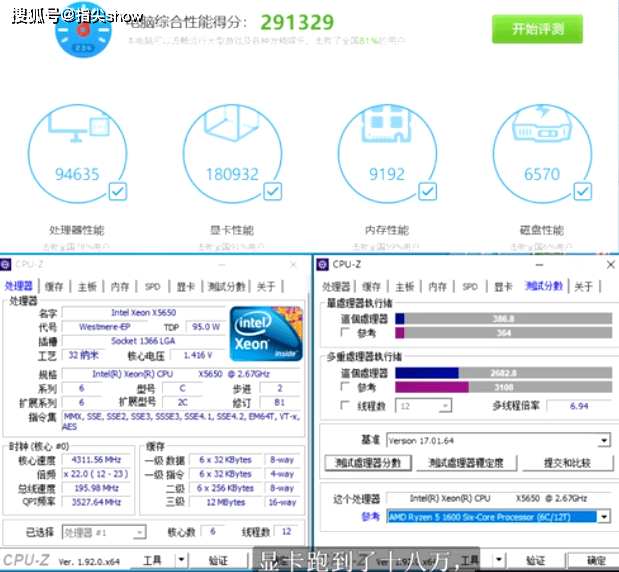The image size is (619, 572).
Task: Click the 提交和比较 button
Action: pos(567,463)
